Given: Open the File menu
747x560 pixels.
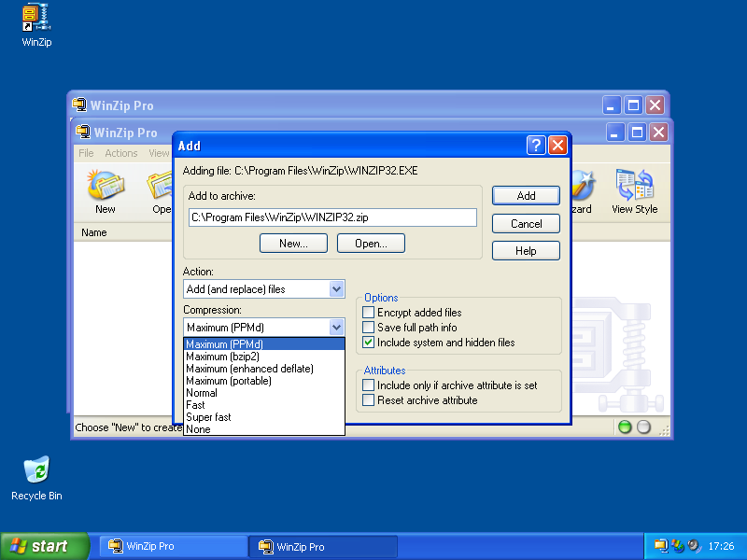Looking at the screenshot, I should (86, 153).
